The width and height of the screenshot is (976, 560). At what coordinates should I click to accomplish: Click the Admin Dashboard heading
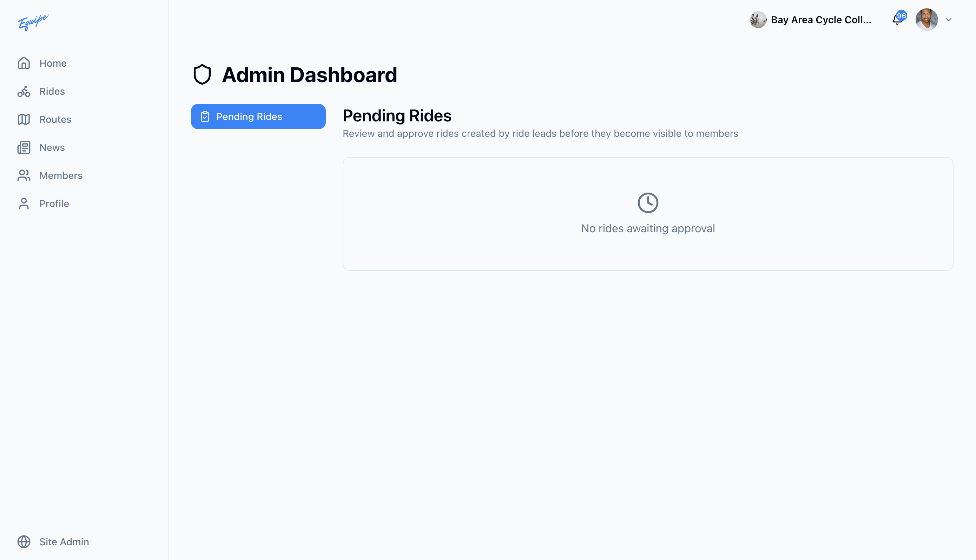click(x=310, y=75)
